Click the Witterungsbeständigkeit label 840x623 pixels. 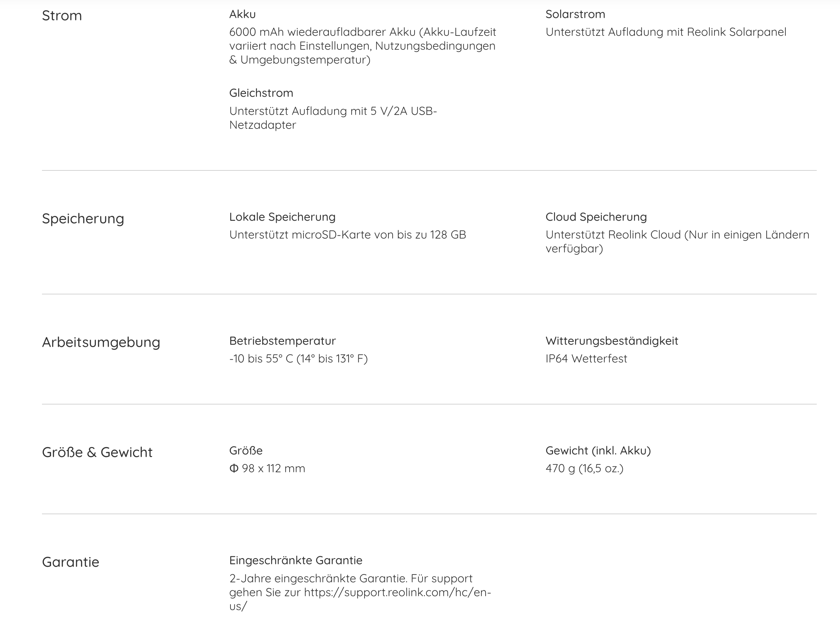tap(612, 341)
